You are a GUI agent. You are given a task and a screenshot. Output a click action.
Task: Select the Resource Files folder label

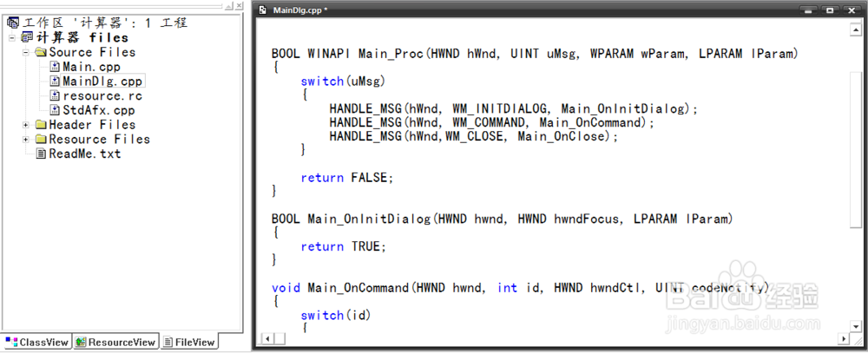coord(99,139)
